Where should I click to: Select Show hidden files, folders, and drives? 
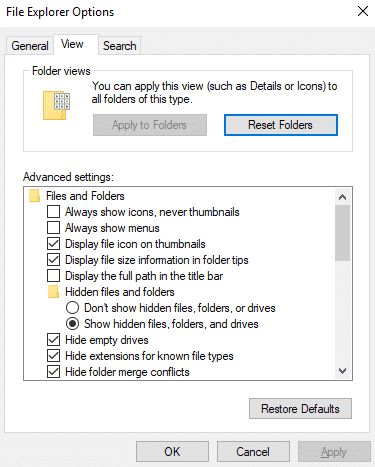[72, 324]
